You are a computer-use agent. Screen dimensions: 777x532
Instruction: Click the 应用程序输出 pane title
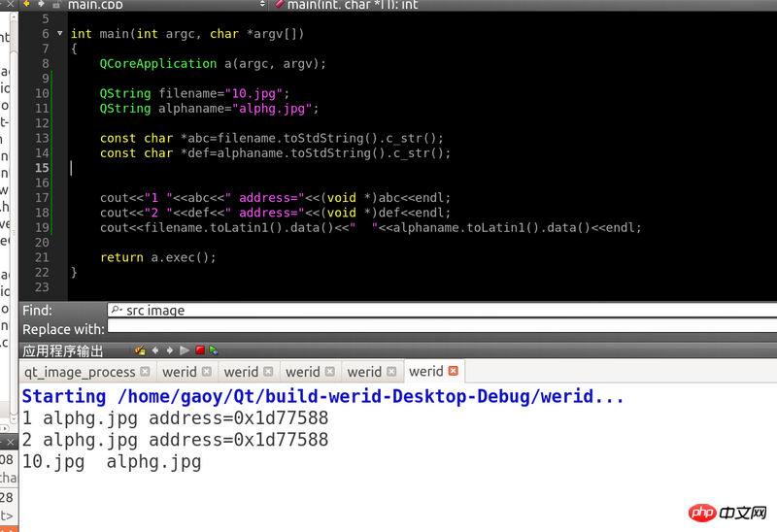click(62, 350)
